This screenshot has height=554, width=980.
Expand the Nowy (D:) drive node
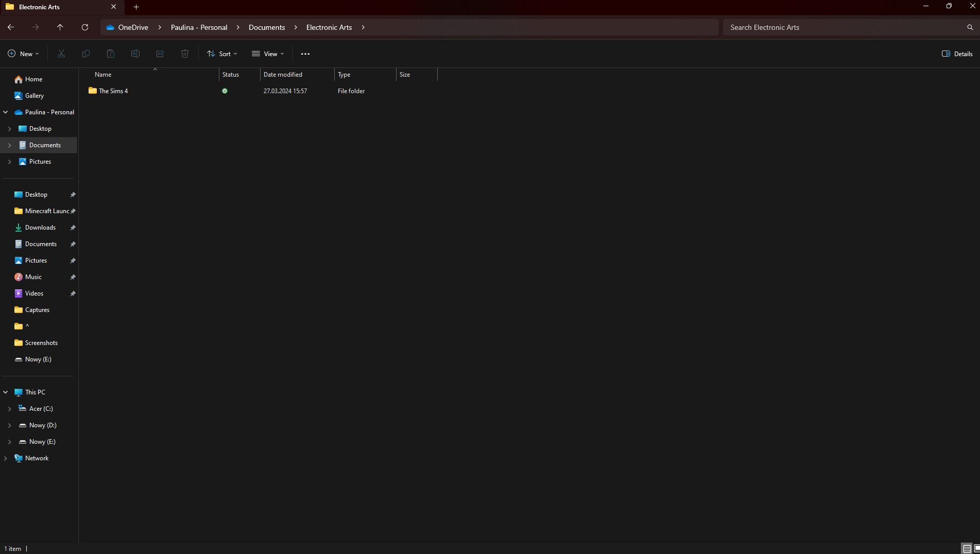coord(9,425)
